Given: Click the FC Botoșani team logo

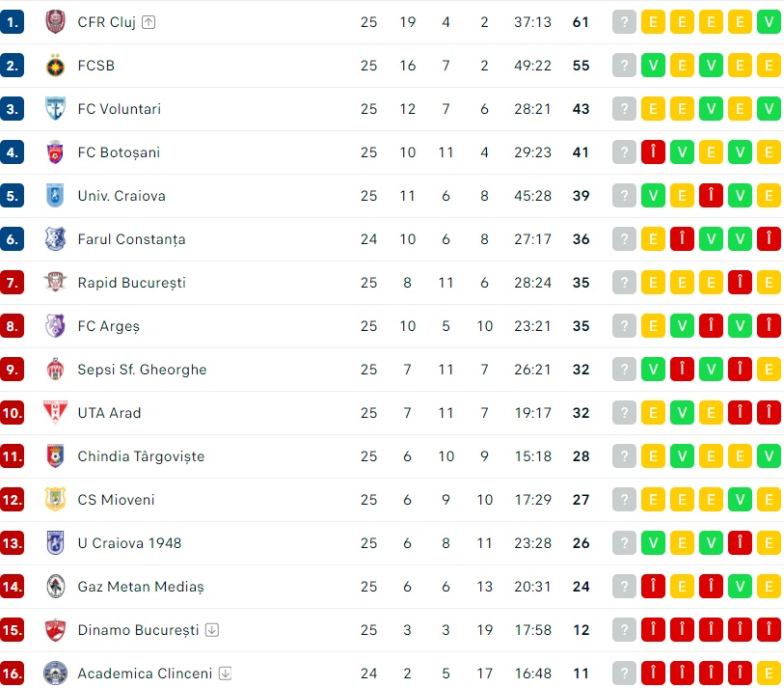Looking at the screenshot, I should [x=55, y=152].
